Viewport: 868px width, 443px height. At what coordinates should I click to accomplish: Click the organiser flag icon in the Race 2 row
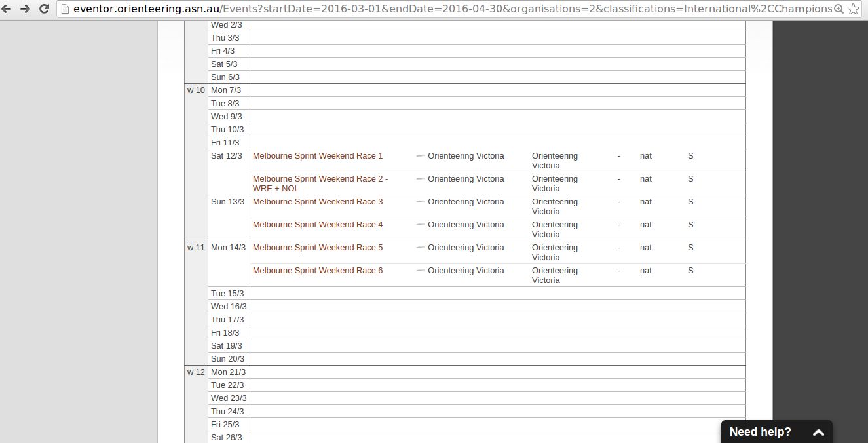click(421, 179)
